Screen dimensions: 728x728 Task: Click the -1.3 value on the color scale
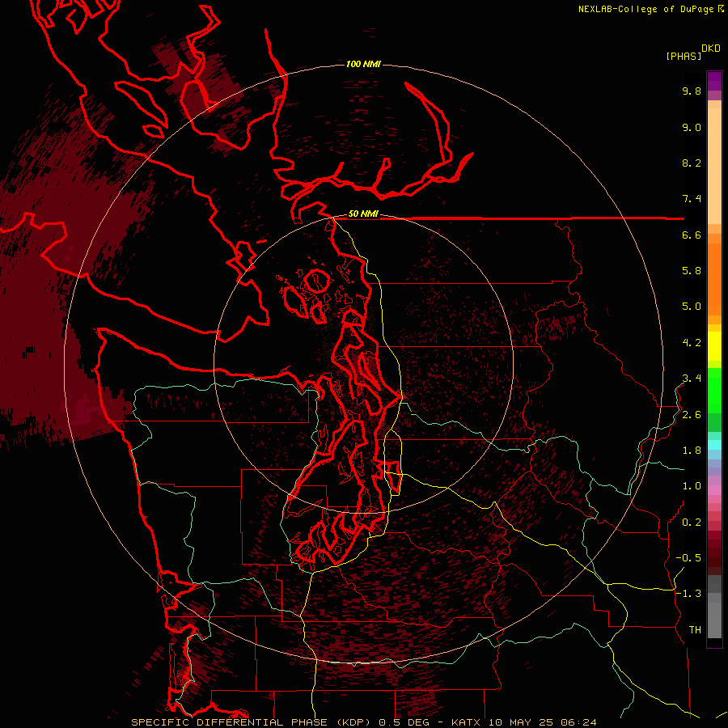pyautogui.click(x=688, y=595)
